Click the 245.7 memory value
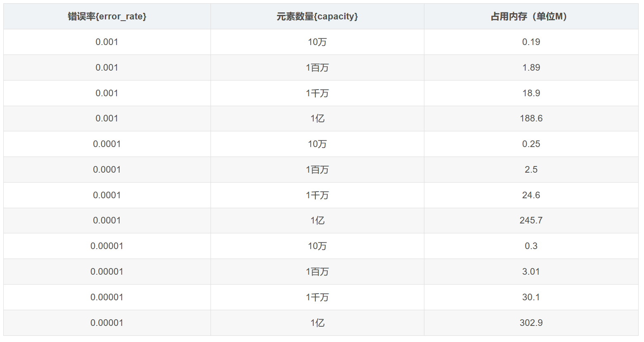Viewport: 644px width, 342px height. click(531, 221)
